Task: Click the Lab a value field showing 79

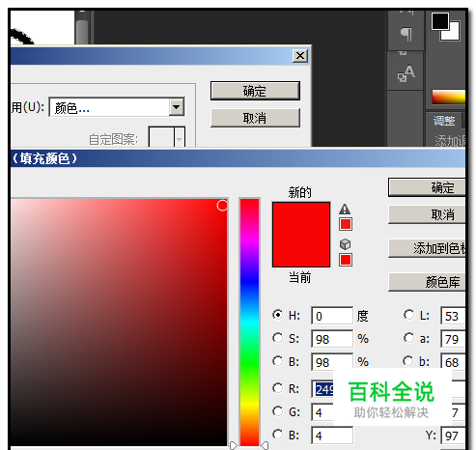Action: tap(453, 339)
